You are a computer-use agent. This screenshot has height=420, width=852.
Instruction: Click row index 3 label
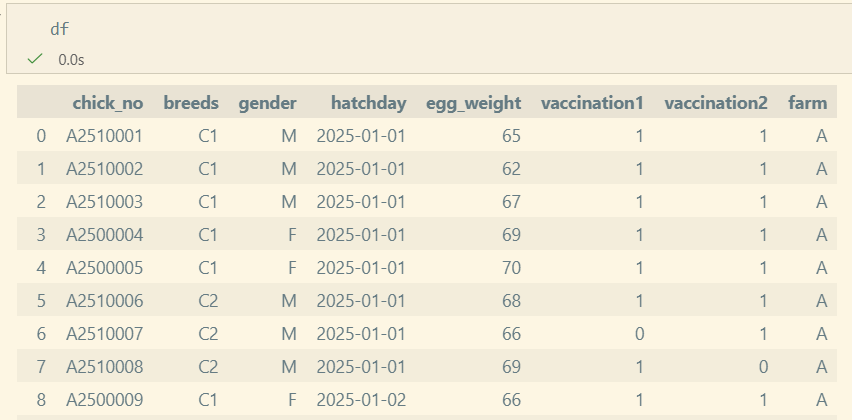click(x=41, y=235)
